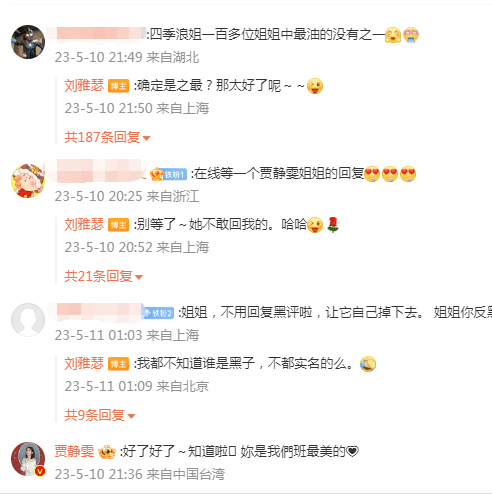Click the 博主 badge in the 01:09 reply
This screenshot has height=494, width=492.
(118, 364)
